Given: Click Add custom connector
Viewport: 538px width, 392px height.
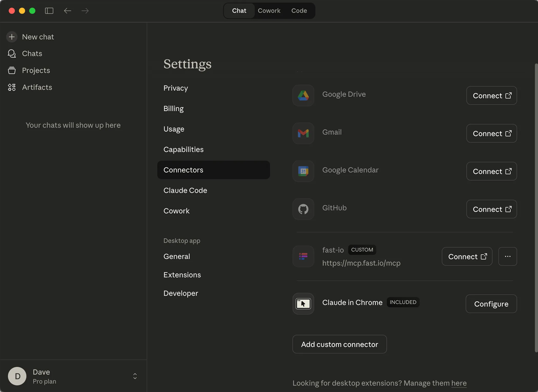Looking at the screenshot, I should pyautogui.click(x=339, y=344).
